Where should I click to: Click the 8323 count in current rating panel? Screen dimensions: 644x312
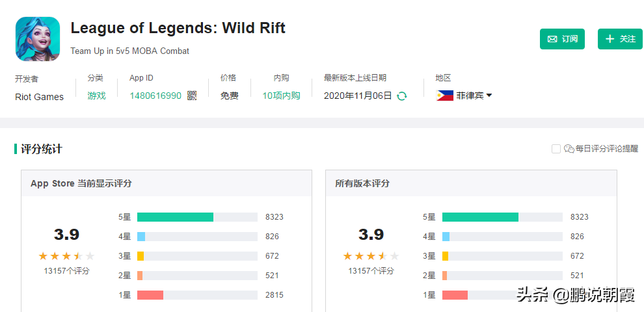pos(275,217)
